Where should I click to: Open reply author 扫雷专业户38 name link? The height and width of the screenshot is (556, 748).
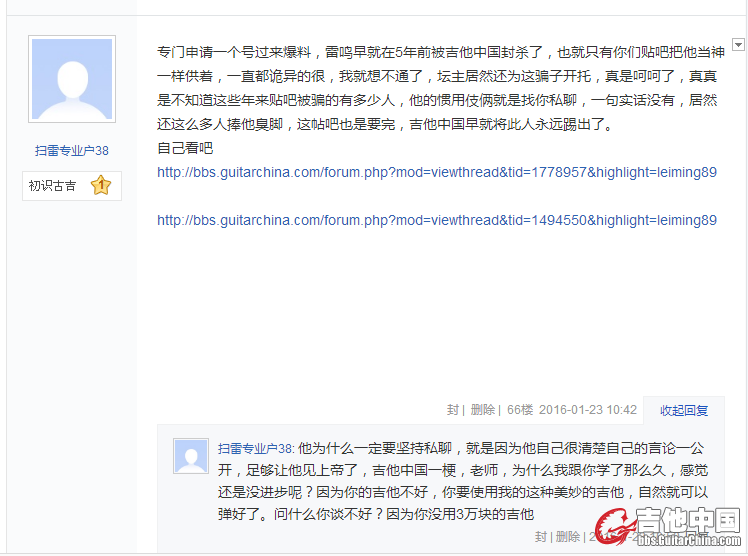(255, 449)
